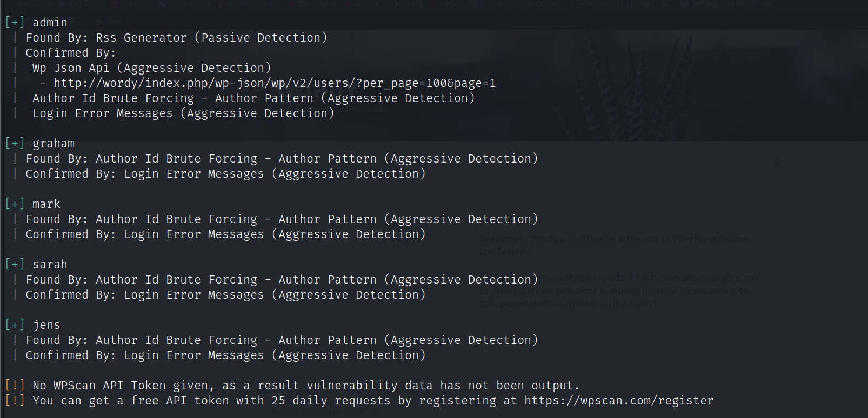
Task: Click the [!] marker before No WPScan API Token
Action: click(x=15, y=386)
